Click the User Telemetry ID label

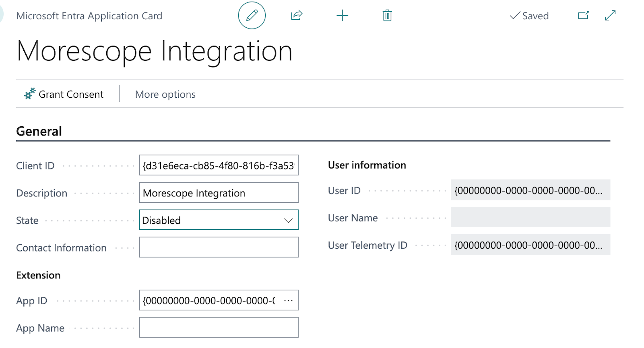[x=367, y=245]
